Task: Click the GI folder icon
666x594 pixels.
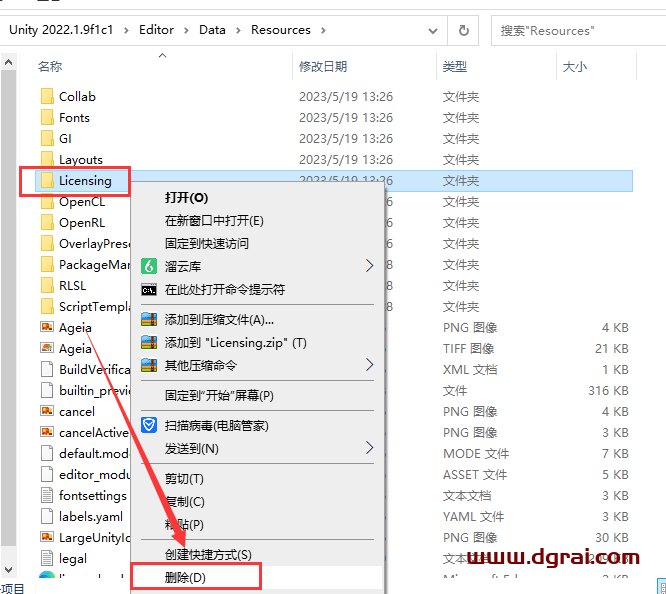Action: pyautogui.click(x=47, y=138)
